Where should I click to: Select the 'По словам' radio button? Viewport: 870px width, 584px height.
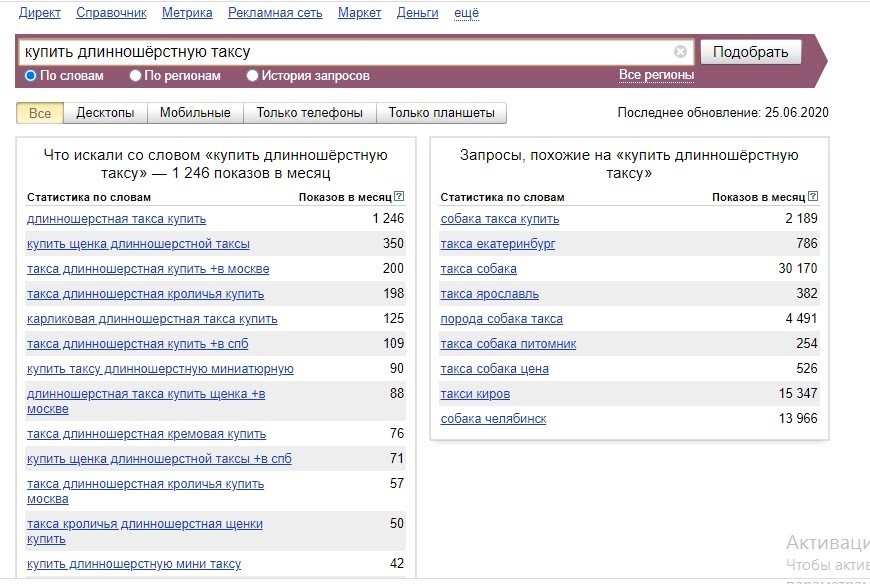coord(31,76)
